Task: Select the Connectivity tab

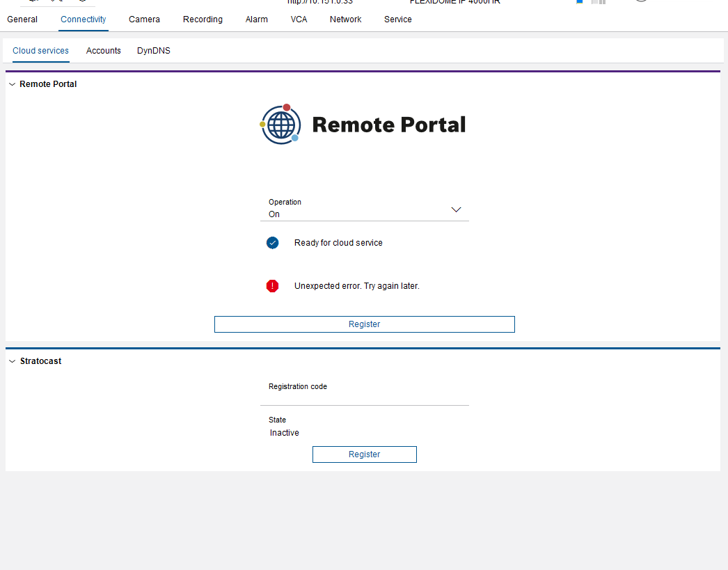Action: pos(84,19)
